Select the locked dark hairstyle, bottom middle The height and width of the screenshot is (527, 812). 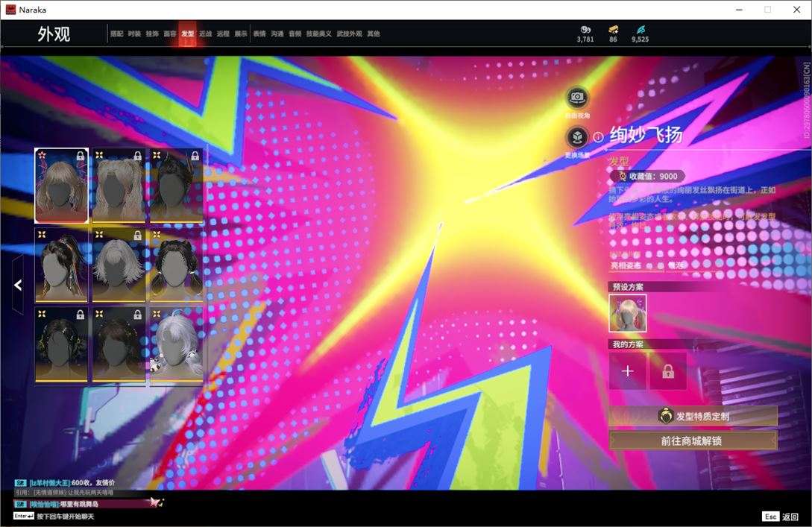(x=119, y=344)
